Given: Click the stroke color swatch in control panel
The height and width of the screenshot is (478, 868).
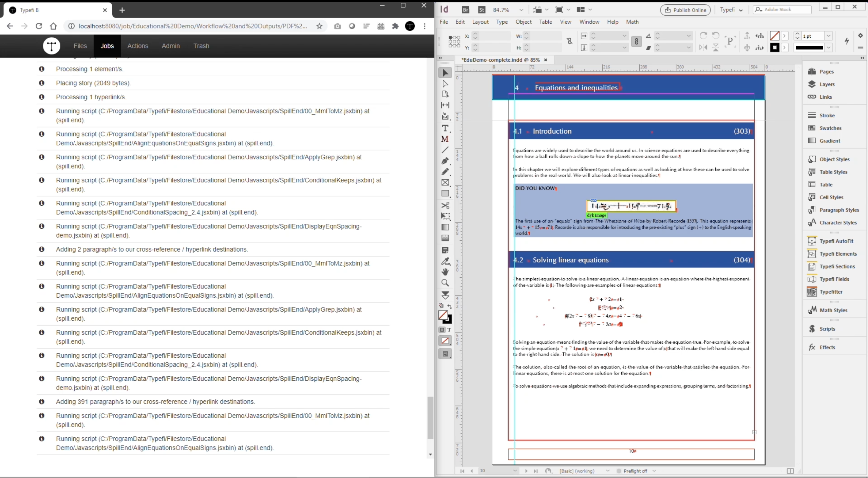Looking at the screenshot, I should point(774,47).
